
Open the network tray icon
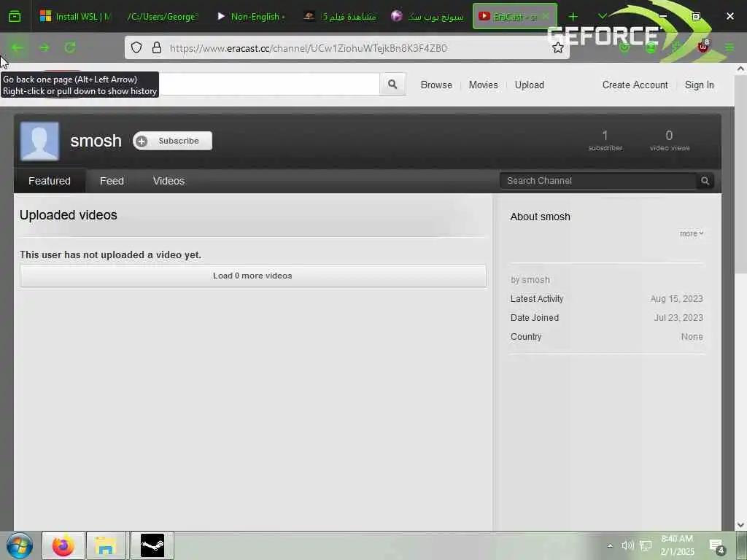(646, 545)
